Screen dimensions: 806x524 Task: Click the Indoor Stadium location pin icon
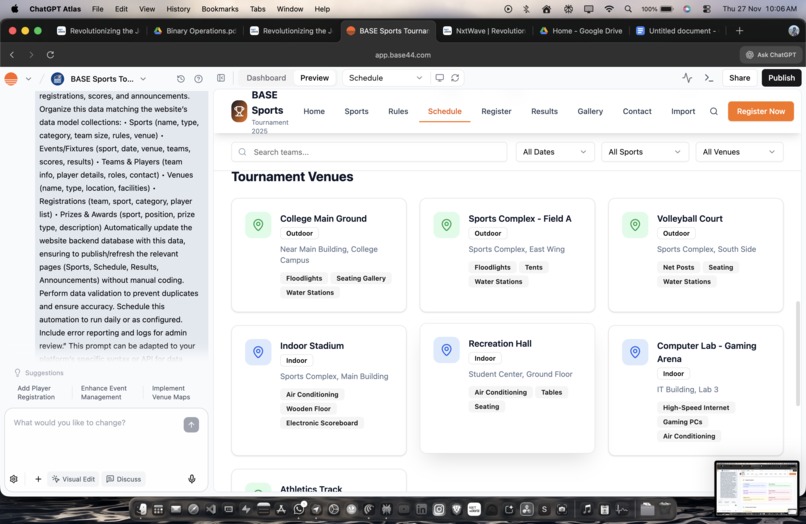[258, 352]
